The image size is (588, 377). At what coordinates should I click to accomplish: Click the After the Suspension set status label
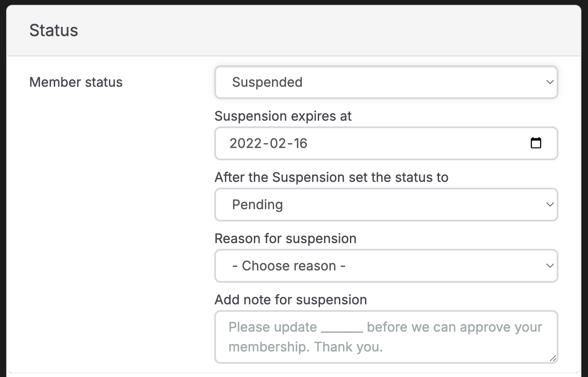click(x=331, y=177)
